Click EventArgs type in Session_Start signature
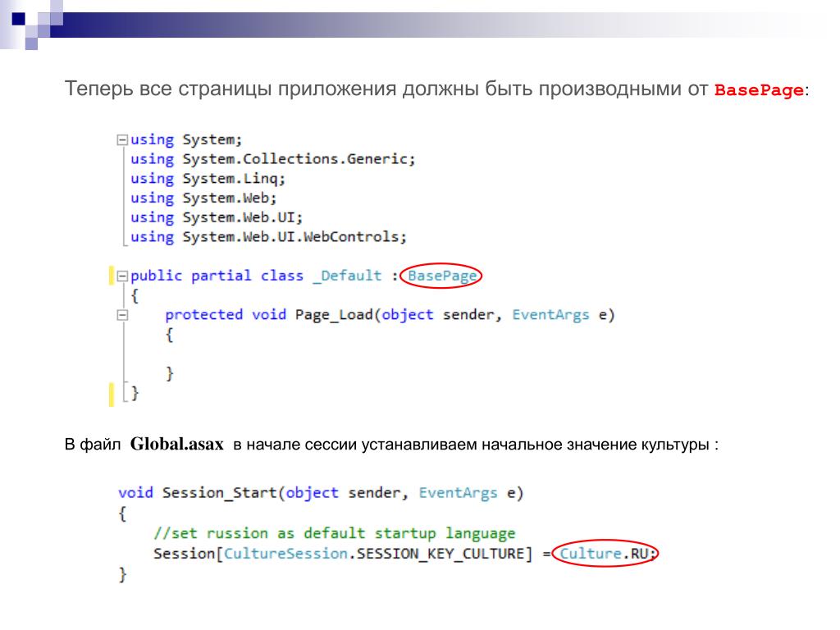 [458, 493]
